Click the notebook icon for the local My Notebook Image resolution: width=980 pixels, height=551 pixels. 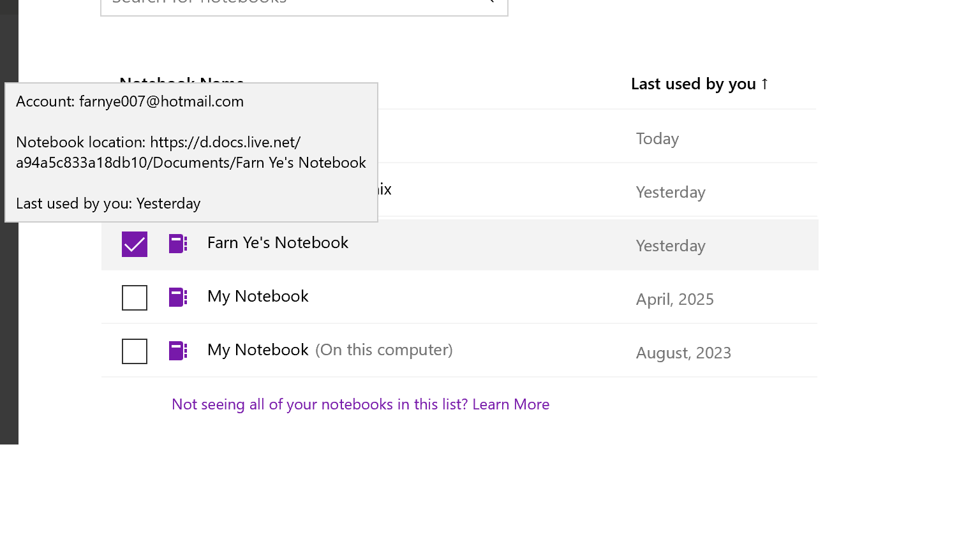tap(177, 350)
